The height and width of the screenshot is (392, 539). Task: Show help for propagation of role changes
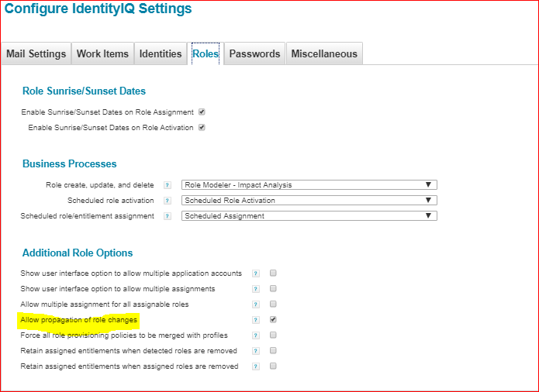click(256, 320)
